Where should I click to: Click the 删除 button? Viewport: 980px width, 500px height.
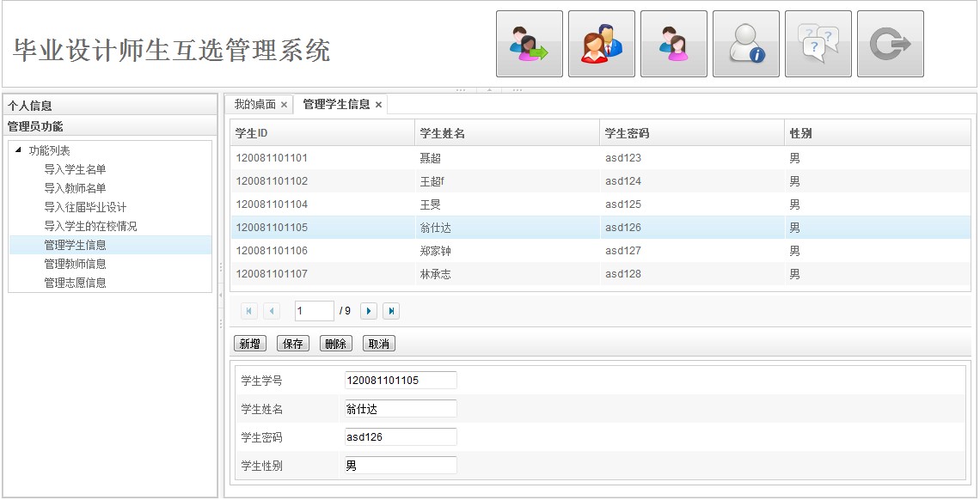pyautogui.click(x=336, y=344)
